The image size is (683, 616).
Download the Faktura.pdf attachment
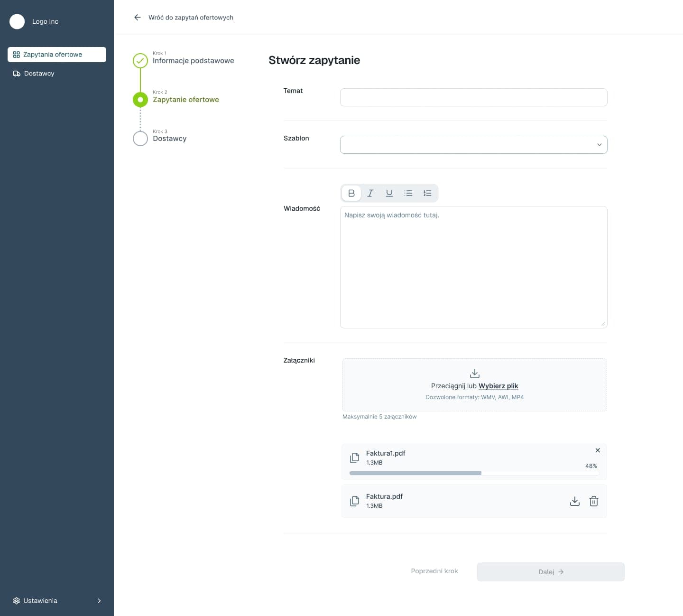(x=574, y=501)
